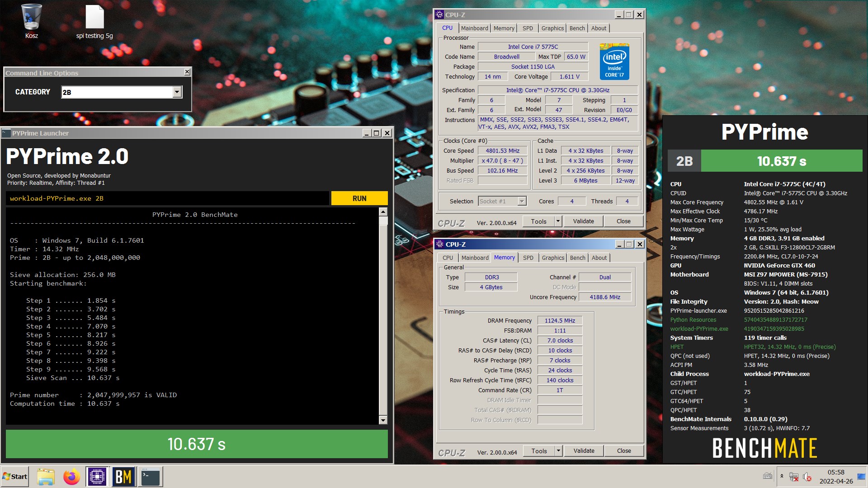The height and width of the screenshot is (488, 868).
Task: Maximize the PYPrime Launcher window
Action: (x=377, y=133)
